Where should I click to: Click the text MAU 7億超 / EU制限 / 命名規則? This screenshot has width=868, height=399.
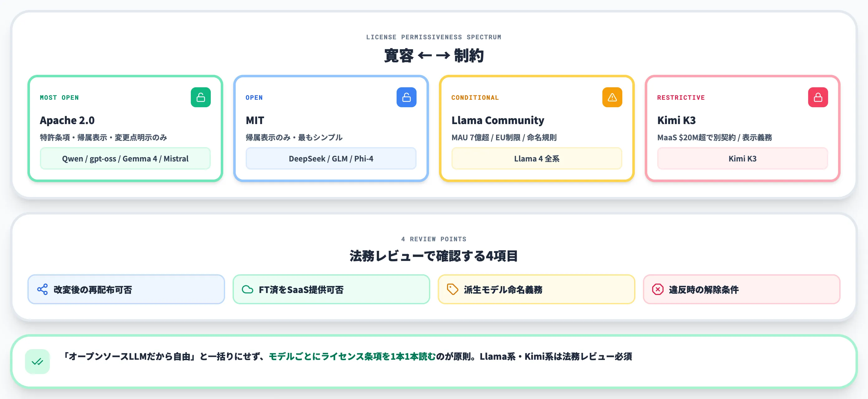(x=504, y=137)
